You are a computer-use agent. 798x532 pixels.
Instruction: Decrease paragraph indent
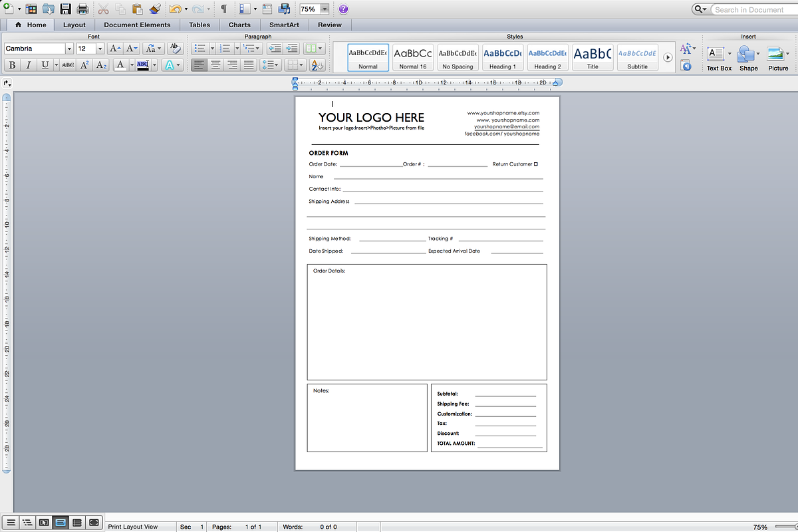pos(274,49)
